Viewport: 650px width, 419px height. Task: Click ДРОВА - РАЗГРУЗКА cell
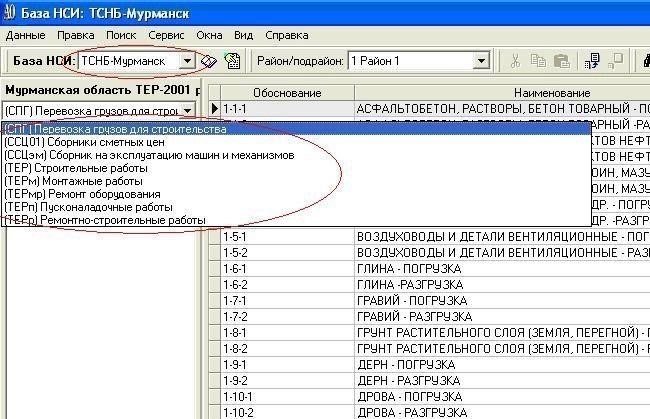pyautogui.click(x=502, y=413)
